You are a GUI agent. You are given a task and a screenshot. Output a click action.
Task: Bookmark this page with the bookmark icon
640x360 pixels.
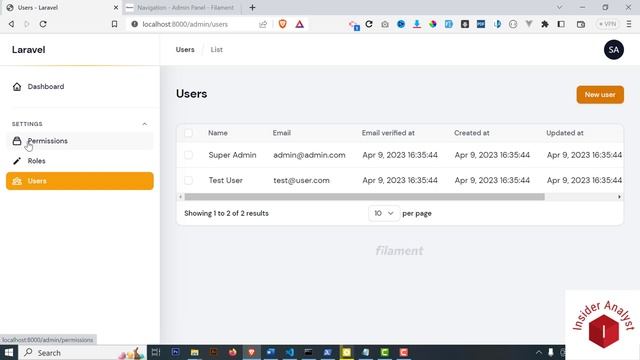pyautogui.click(x=114, y=24)
